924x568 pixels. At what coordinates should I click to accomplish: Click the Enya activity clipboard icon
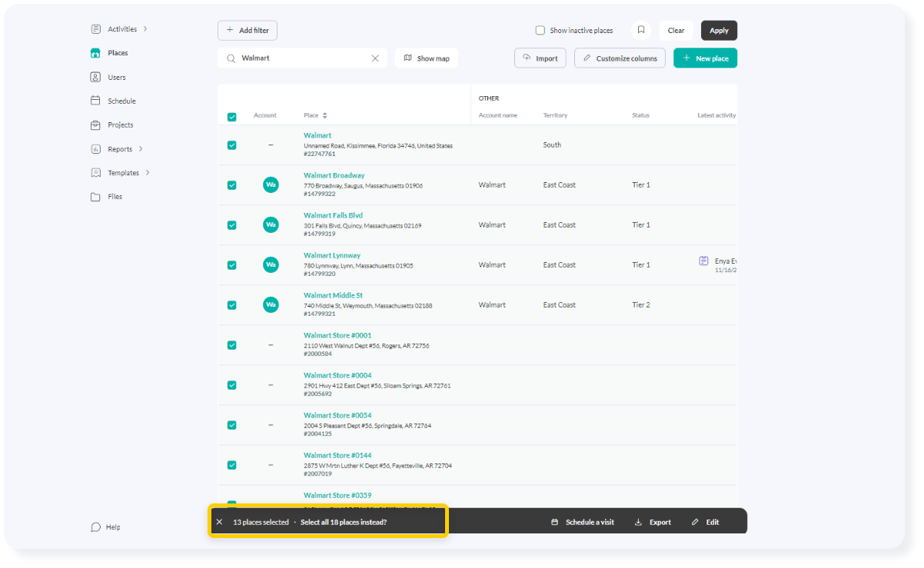coord(703,261)
